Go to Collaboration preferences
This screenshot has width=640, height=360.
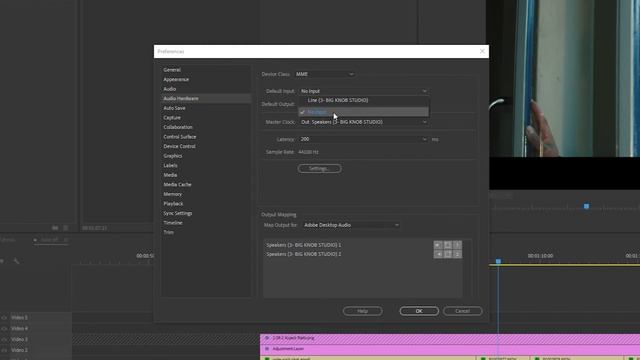point(178,127)
